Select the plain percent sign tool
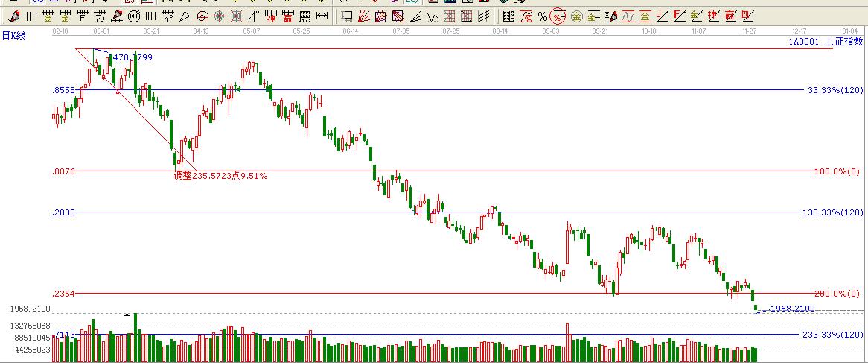This screenshot has width=868, height=363. pyautogui.click(x=542, y=16)
